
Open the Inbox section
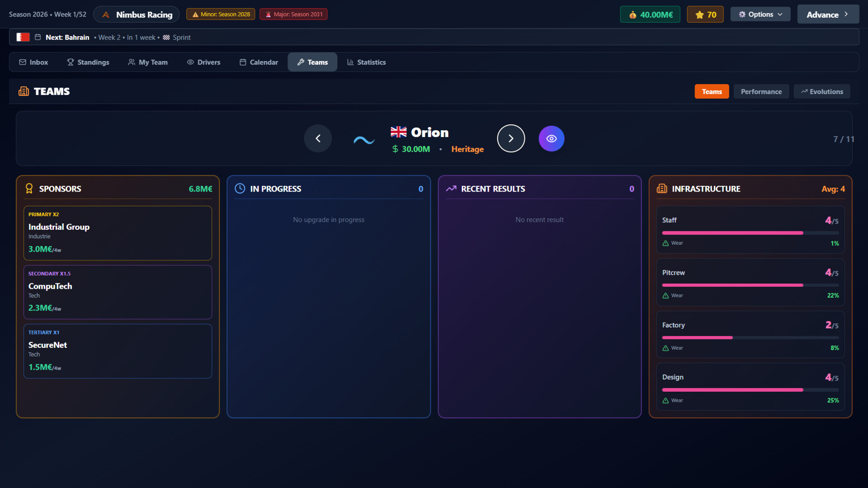click(33, 62)
